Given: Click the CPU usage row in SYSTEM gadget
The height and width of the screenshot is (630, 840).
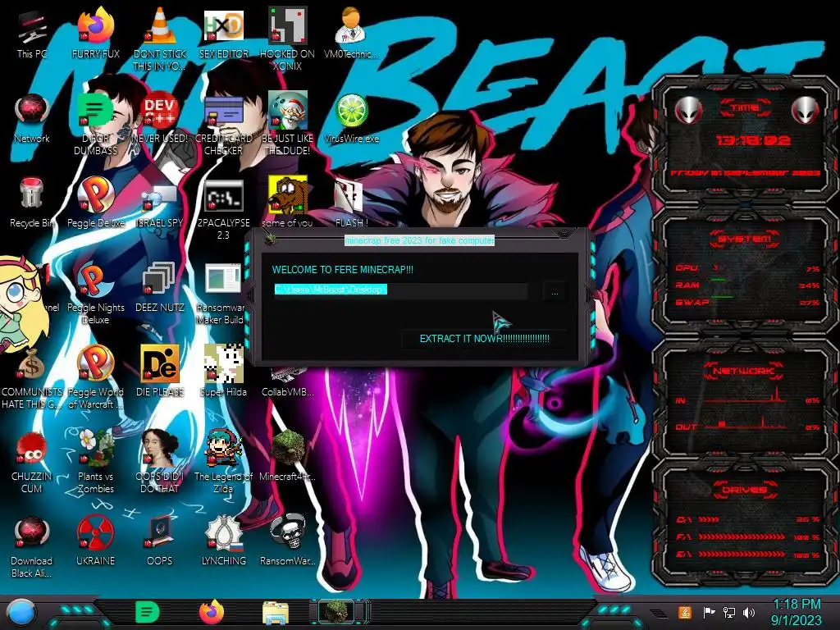Looking at the screenshot, I should (746, 268).
